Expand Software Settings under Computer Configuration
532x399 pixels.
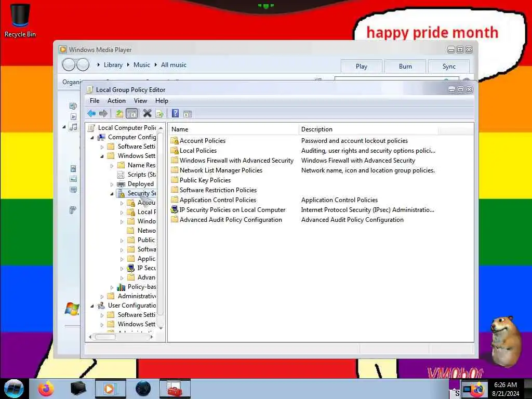point(102,147)
